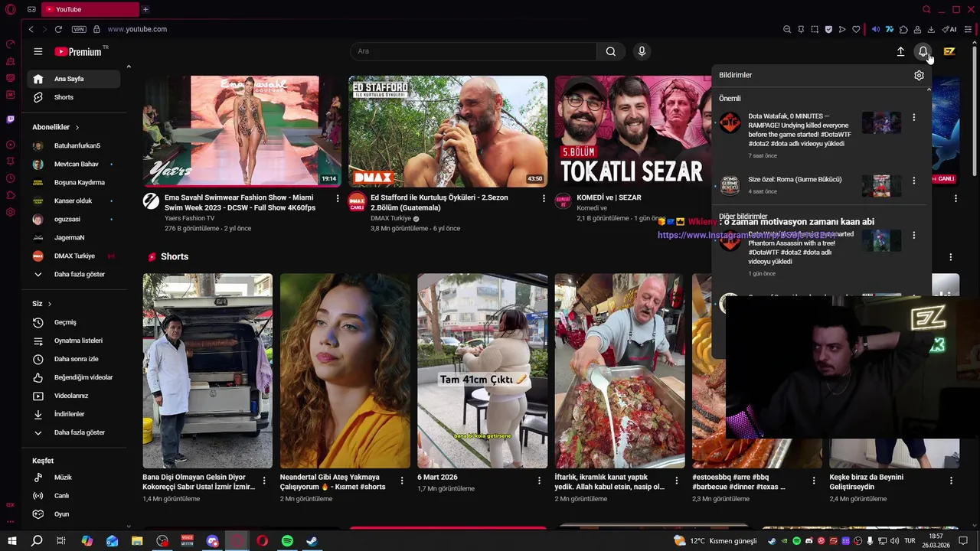980x551 pixels.
Task: Open Oynatma listeleri in the sidebar
Action: (x=73, y=341)
